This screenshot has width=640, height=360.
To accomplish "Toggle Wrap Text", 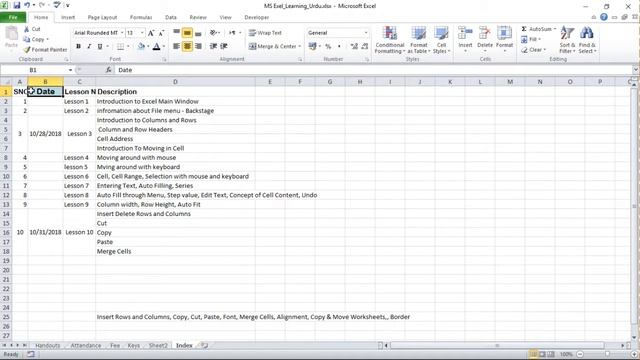I will pos(265,33).
